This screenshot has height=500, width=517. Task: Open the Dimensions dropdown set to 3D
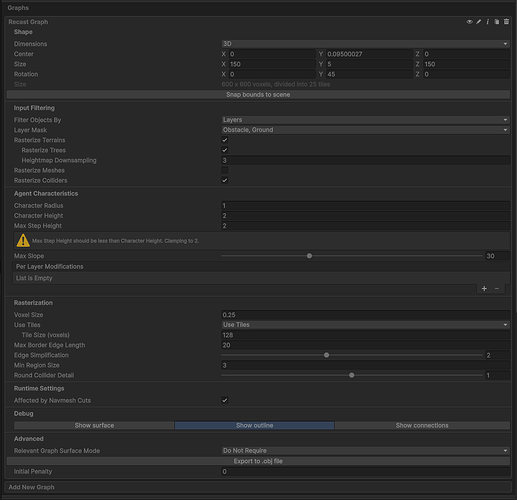click(365, 44)
